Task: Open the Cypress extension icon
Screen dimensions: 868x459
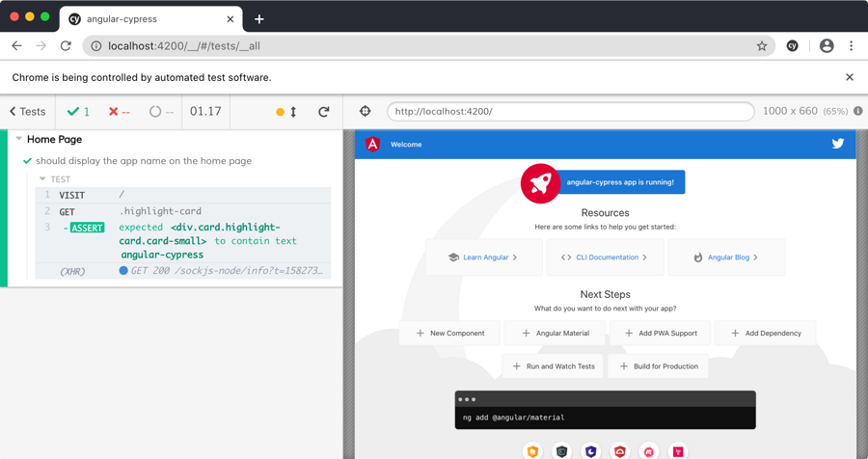Action: point(792,46)
